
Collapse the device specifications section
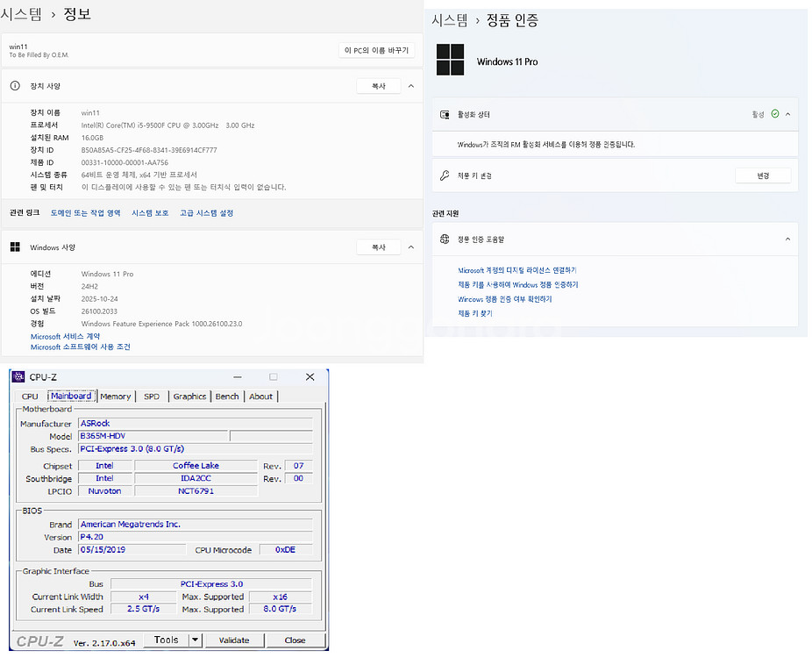411,86
